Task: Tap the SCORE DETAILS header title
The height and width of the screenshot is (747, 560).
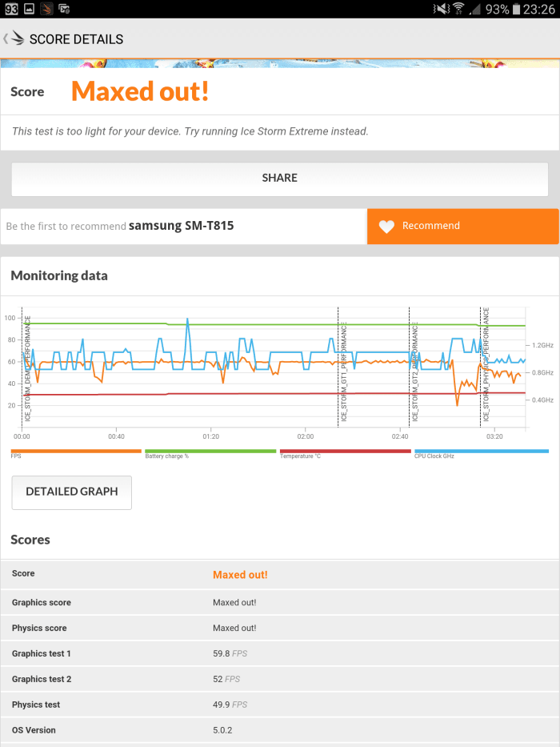Action: click(x=76, y=39)
